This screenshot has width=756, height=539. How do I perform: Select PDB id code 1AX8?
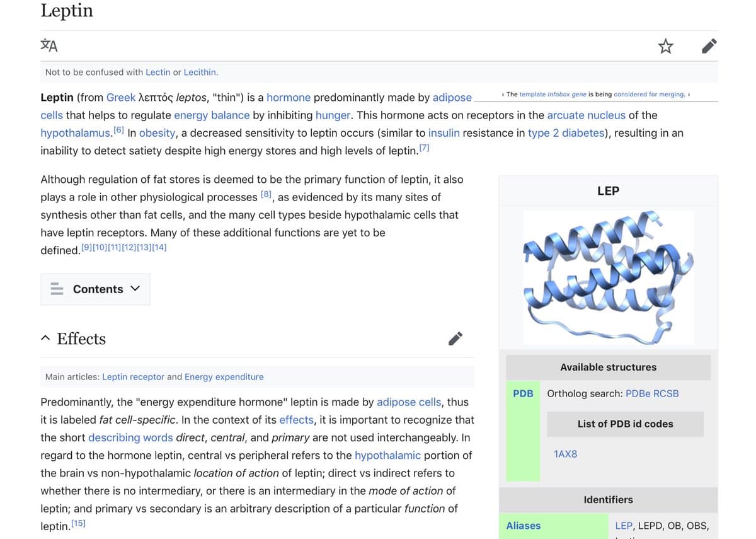[x=565, y=454]
